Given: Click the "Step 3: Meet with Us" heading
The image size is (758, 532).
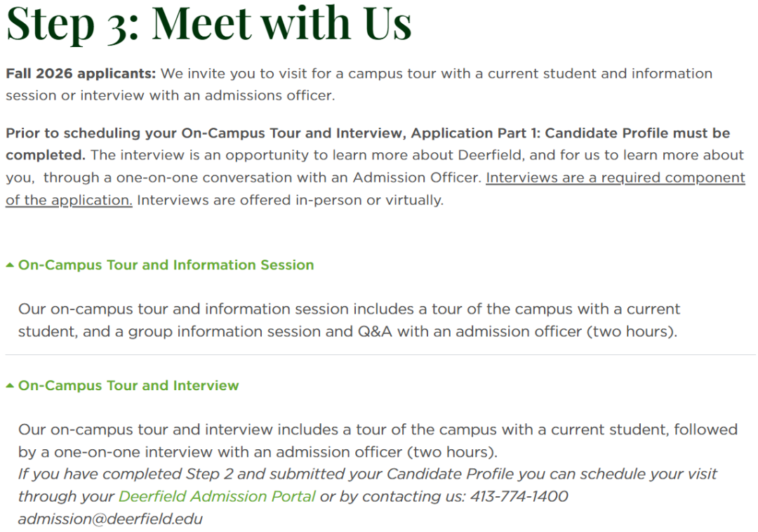Looking at the screenshot, I should (208, 22).
